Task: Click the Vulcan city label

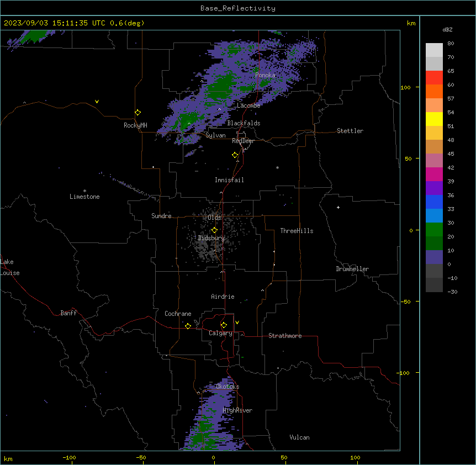Action: tap(300, 437)
